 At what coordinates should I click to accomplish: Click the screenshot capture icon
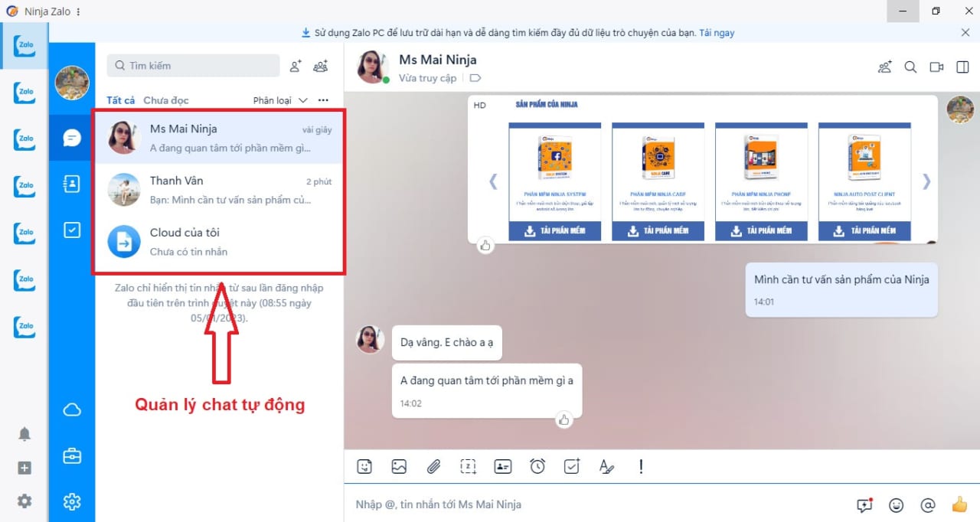(x=468, y=466)
